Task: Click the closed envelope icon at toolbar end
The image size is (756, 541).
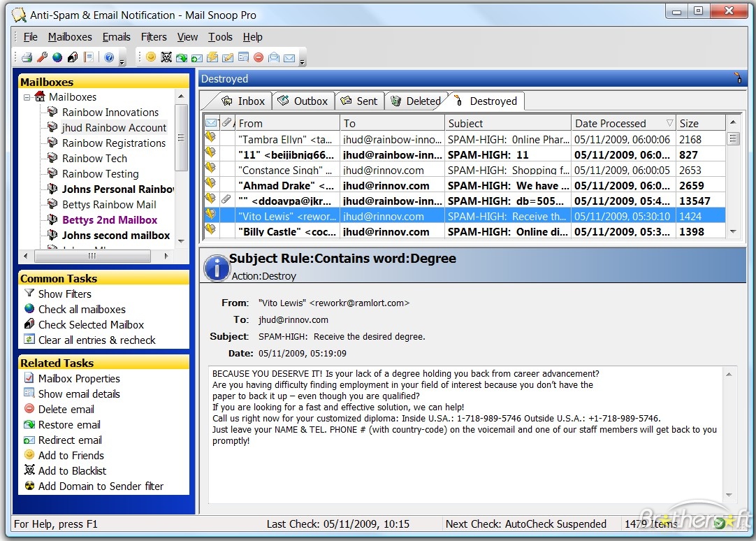Action: tap(289, 58)
